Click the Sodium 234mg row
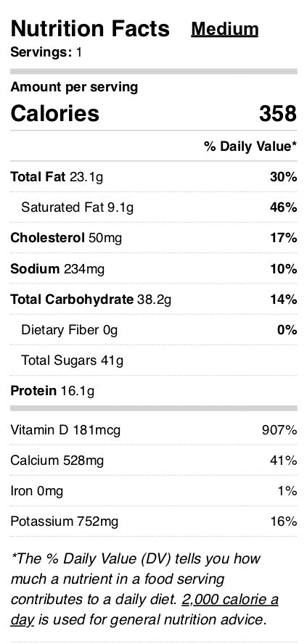This screenshot has height=644, width=307. coord(153,268)
